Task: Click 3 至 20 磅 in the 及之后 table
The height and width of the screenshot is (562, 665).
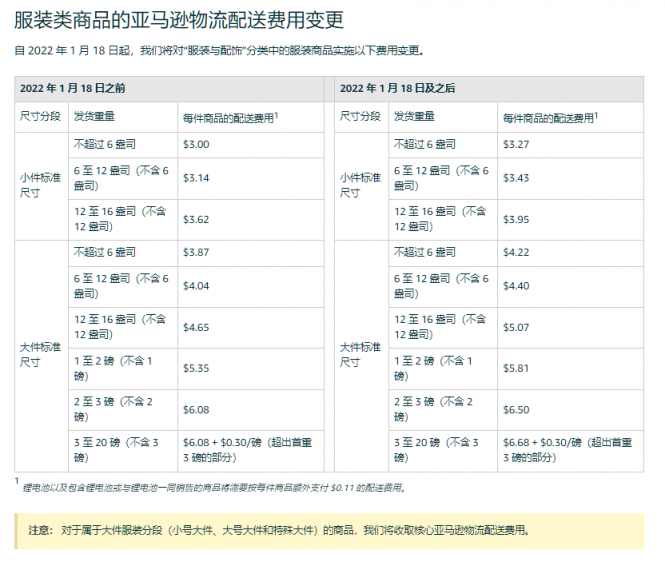Action: pyautogui.click(x=436, y=450)
